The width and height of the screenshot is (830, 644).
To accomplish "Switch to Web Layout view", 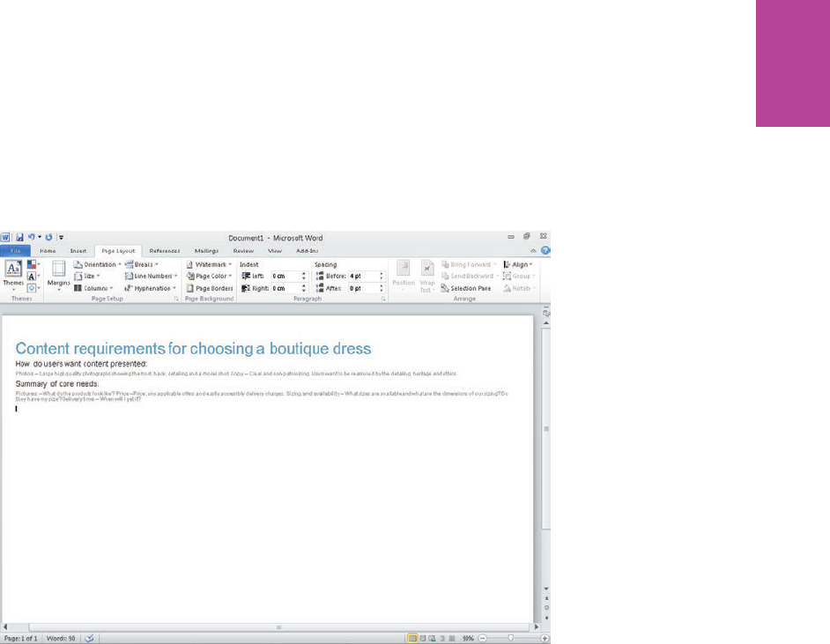I will click(x=432, y=639).
